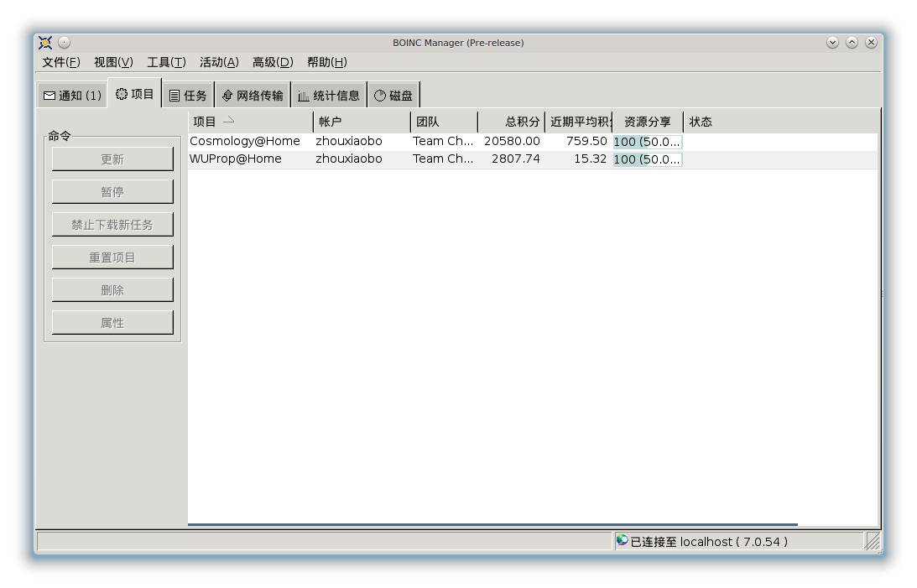Click the transfer arrows icon on 网络传输 tab

(227, 96)
